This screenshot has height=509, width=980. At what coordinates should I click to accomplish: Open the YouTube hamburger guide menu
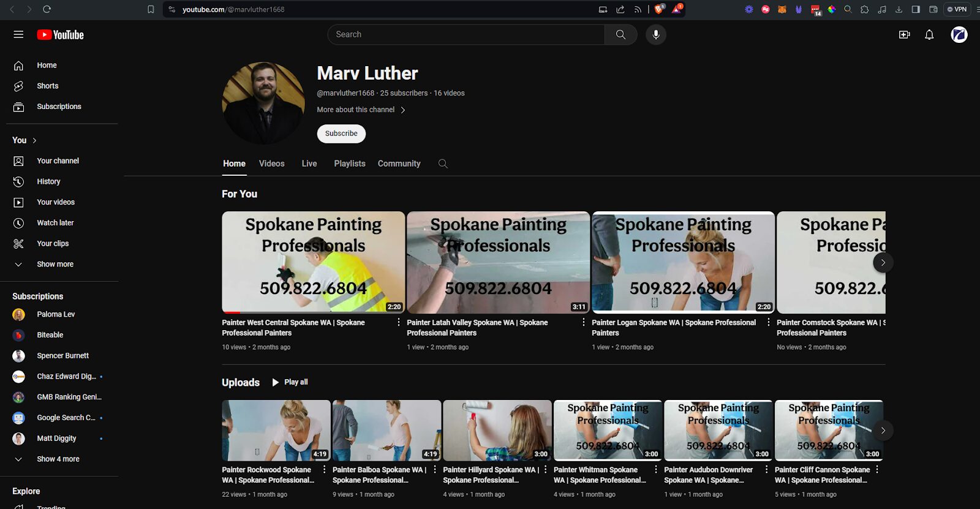(18, 34)
